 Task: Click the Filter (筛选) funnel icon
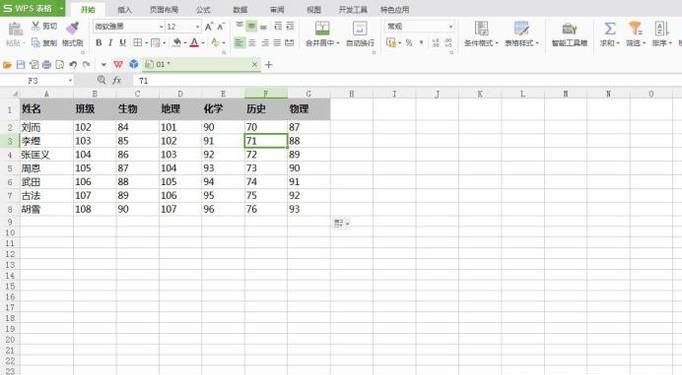point(635,29)
